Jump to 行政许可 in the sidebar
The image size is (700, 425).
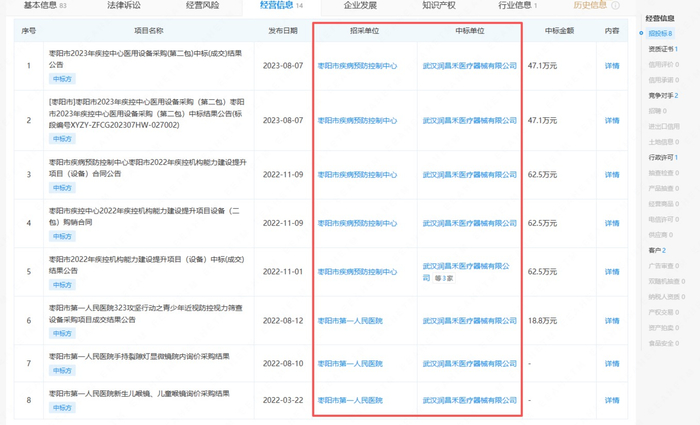coord(663,157)
